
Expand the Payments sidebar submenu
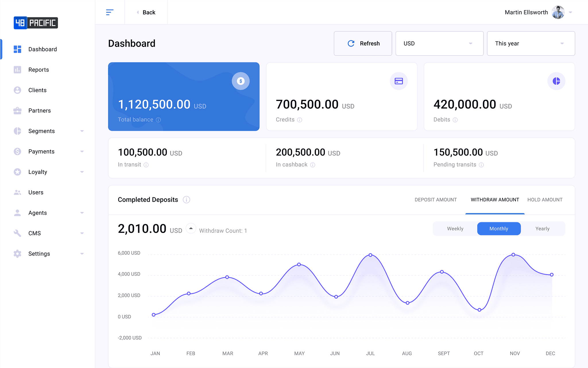(82, 152)
